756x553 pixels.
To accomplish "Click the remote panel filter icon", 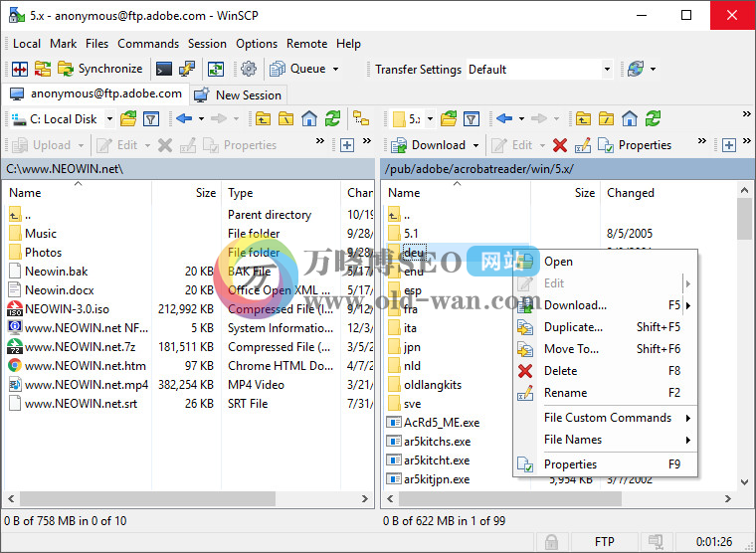I will (472, 118).
